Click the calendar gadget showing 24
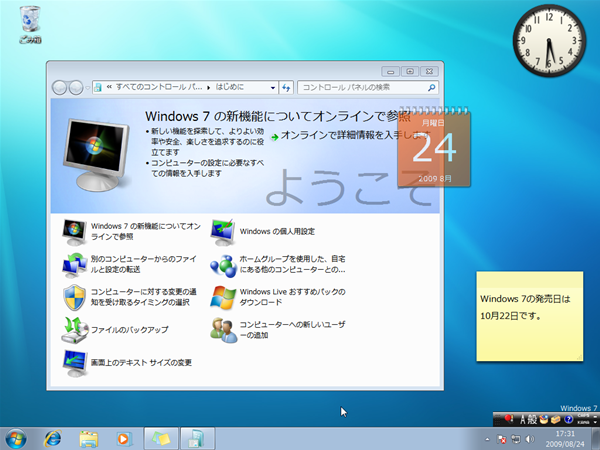 click(434, 148)
